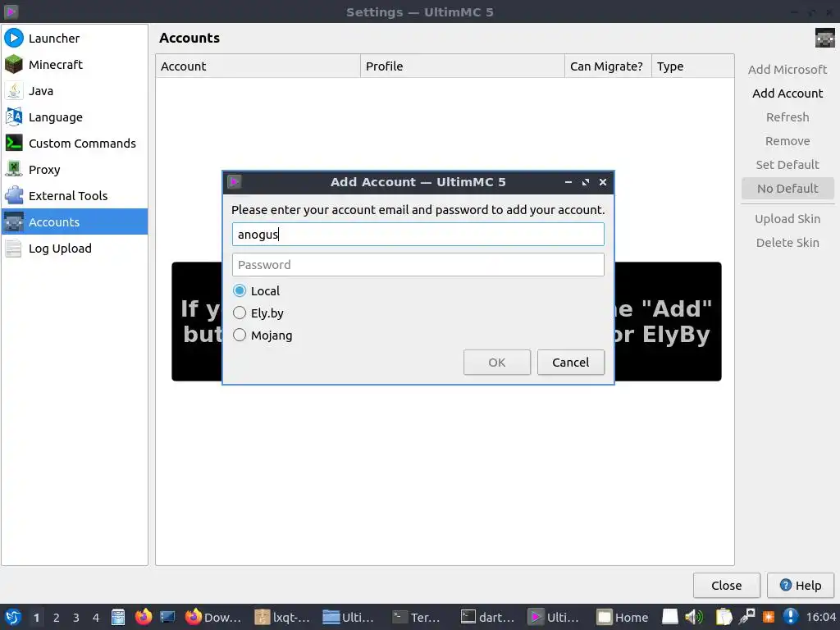Open the Proxy settings page
The image size is (840, 630).
point(75,169)
